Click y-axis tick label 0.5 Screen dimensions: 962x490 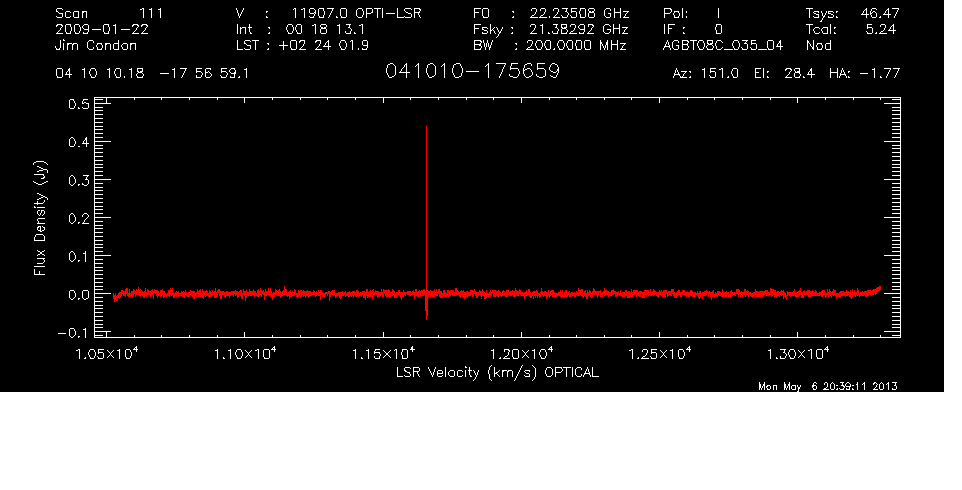coord(79,104)
